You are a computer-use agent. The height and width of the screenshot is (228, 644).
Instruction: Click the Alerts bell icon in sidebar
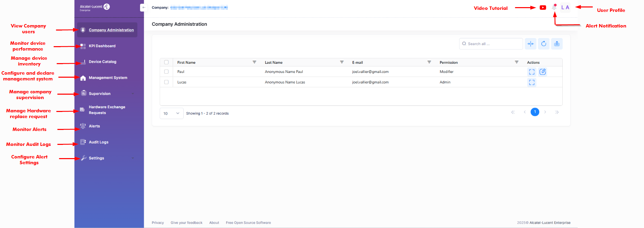click(x=83, y=126)
